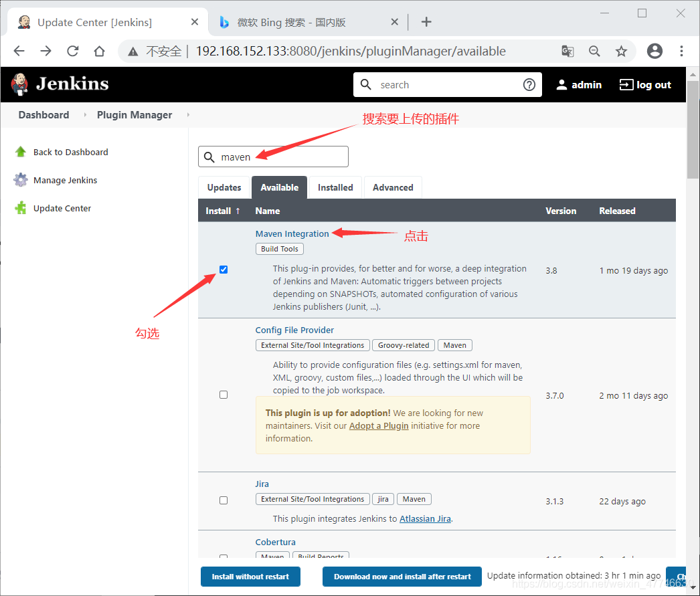Click the Jenkins butler logo icon

(x=19, y=84)
